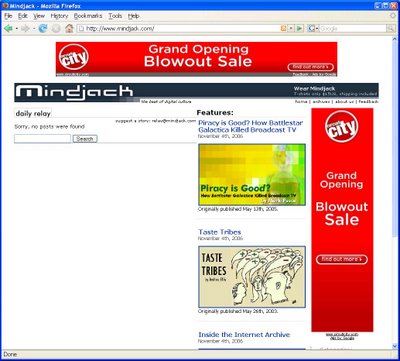Image resolution: width=400 pixels, height=361 pixels.
Task: Click the green Back arrow button
Action: point(8,29)
